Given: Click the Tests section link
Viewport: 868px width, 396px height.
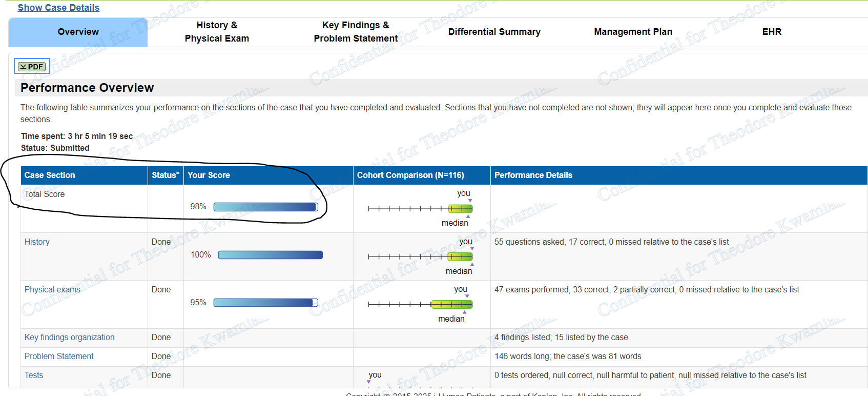Looking at the screenshot, I should click(x=34, y=375).
